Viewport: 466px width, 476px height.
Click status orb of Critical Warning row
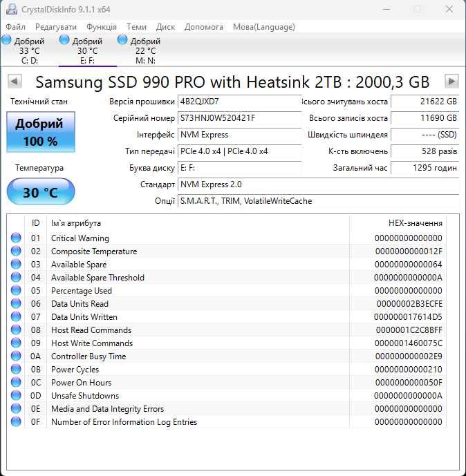tap(16, 238)
